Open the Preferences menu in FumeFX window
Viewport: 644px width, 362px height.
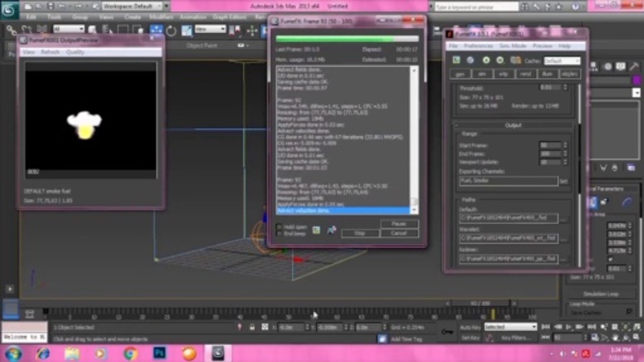[x=478, y=46]
